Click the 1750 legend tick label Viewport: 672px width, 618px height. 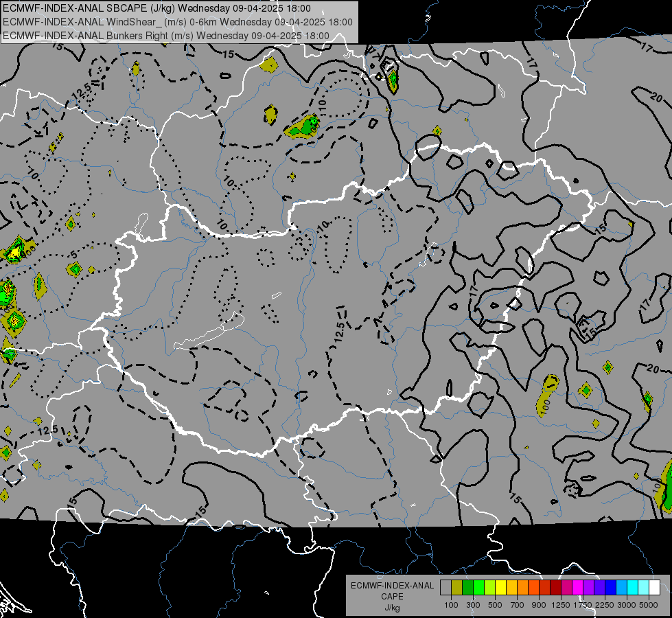click(x=583, y=605)
